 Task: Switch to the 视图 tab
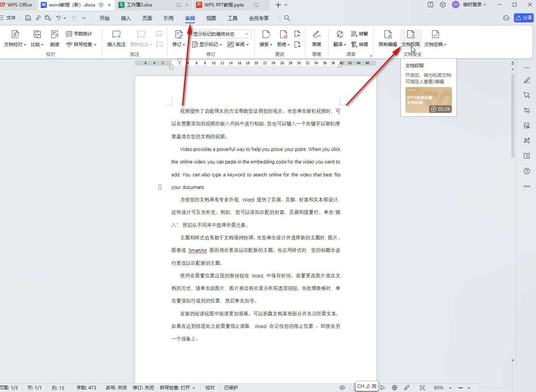point(211,18)
